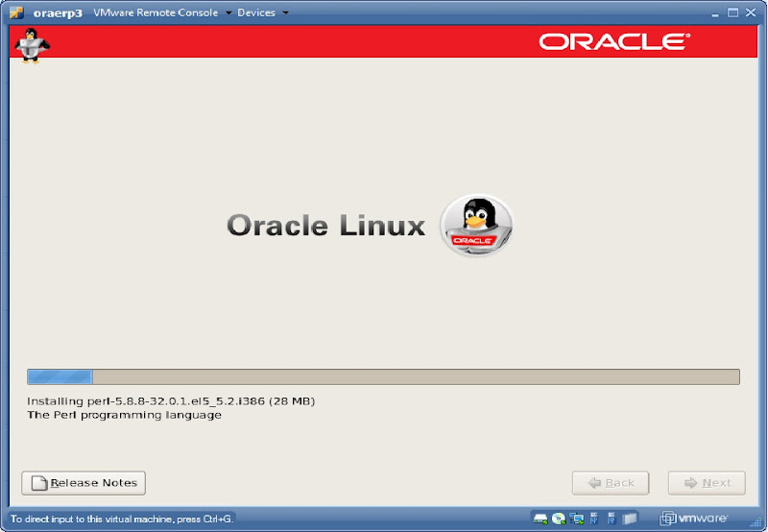Click the round Oracle penguin badge
Viewport: 768px width, 532px height.
(476, 225)
